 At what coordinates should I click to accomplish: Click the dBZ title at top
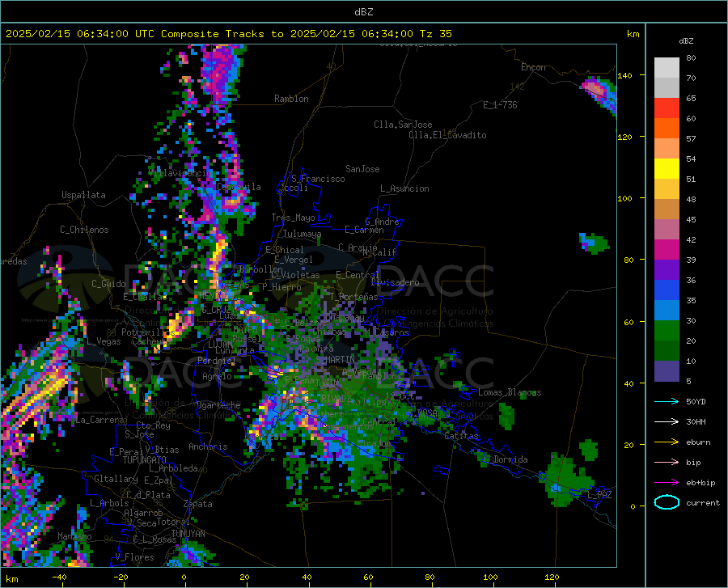(363, 12)
